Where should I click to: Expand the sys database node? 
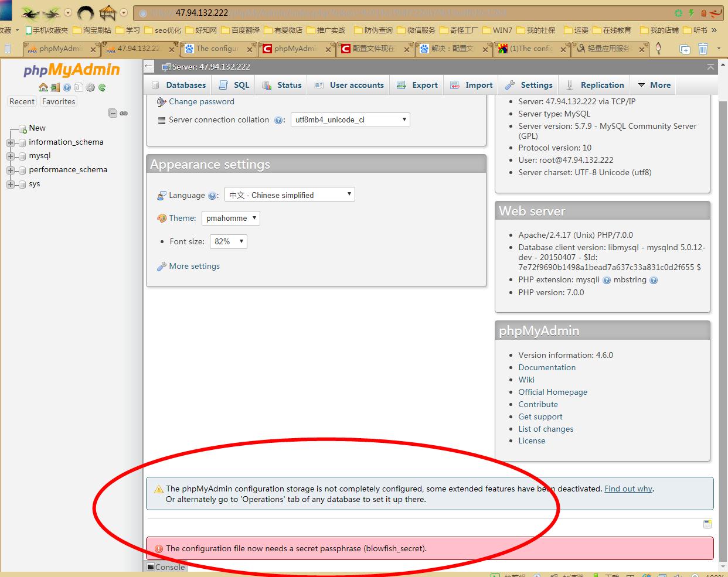(11, 185)
